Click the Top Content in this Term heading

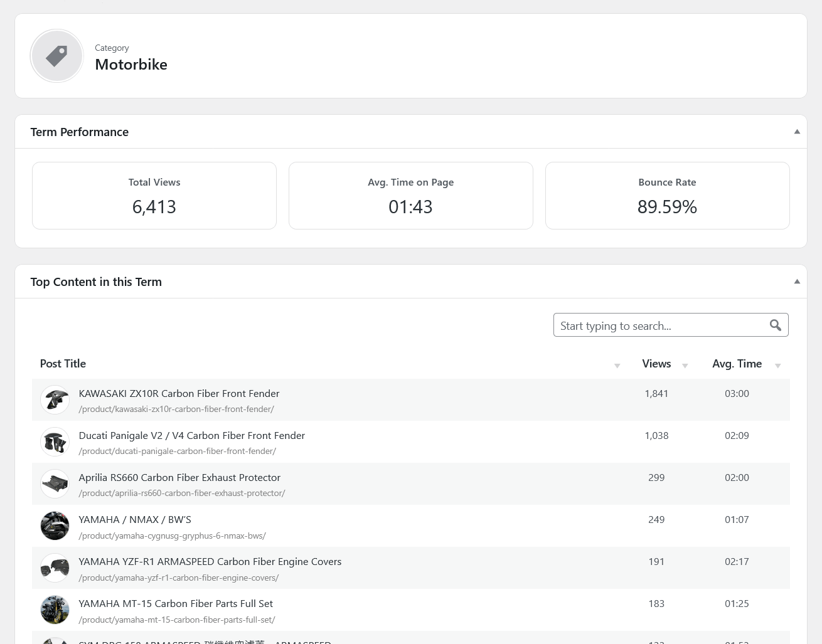(x=96, y=282)
